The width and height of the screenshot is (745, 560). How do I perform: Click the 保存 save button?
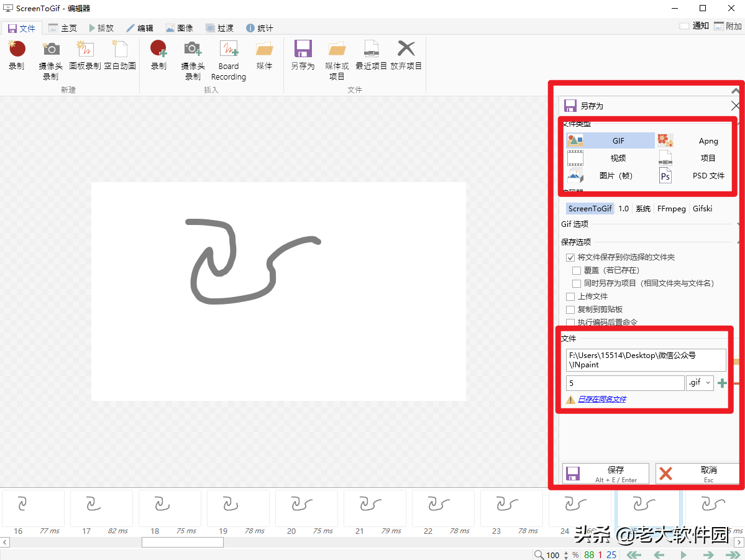pos(606,474)
